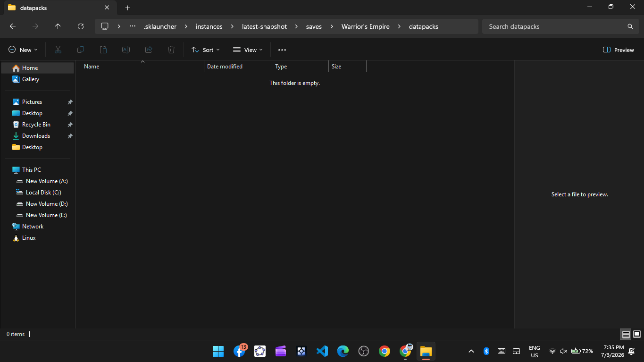Click the PC icon in address bar
This screenshot has width=644, height=362.
pos(105,26)
